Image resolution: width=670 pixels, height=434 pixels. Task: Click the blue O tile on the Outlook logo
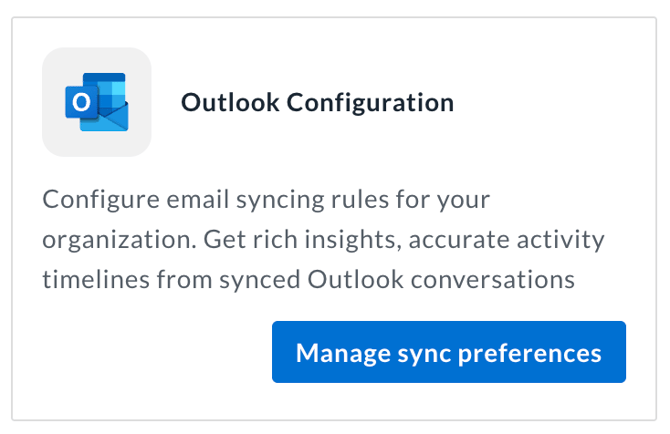81,102
